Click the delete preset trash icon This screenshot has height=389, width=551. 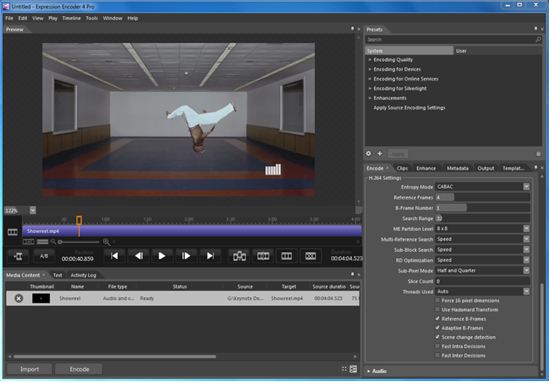pyautogui.click(x=538, y=154)
